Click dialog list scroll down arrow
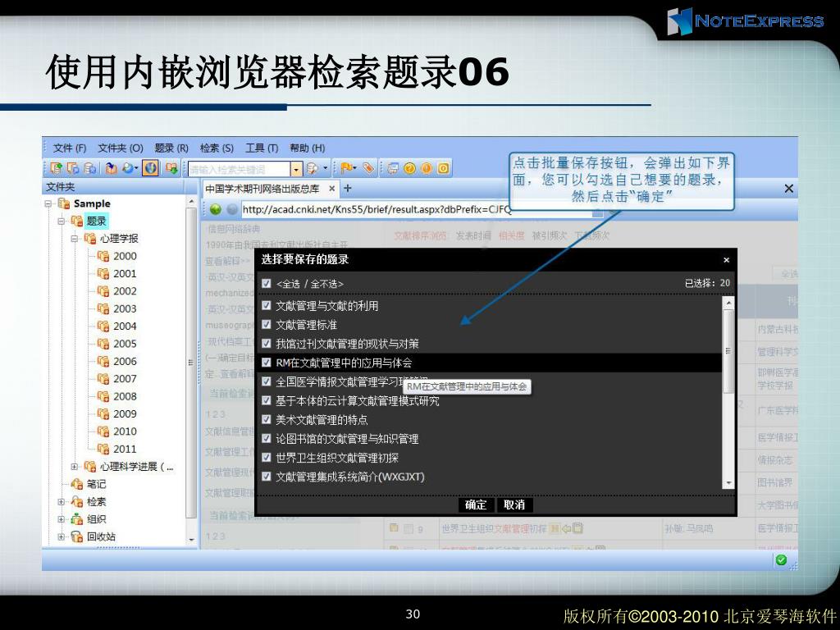840x630 pixels. click(728, 482)
